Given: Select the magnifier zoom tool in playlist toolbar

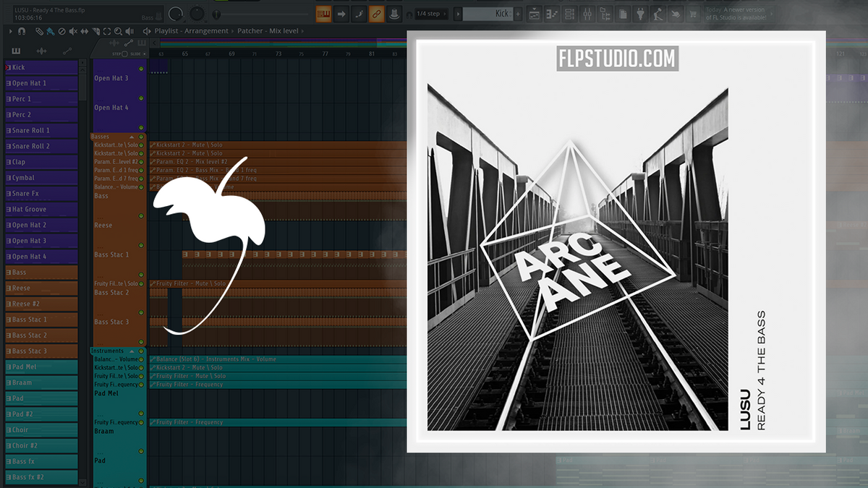Looking at the screenshot, I should pos(118,31).
